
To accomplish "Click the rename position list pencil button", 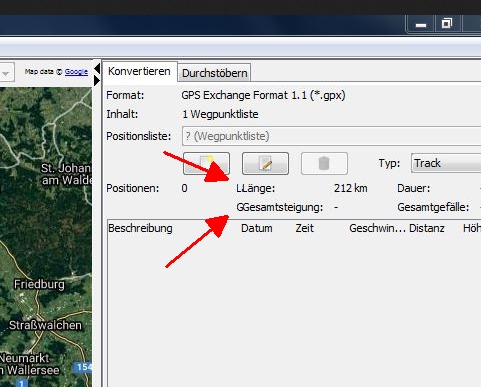I will pyautogui.click(x=265, y=163).
